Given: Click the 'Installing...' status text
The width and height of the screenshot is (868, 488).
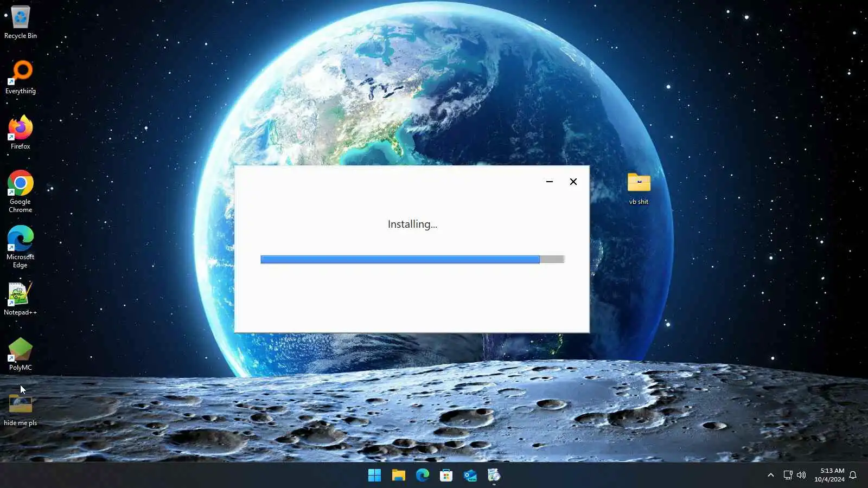Looking at the screenshot, I should pos(412,224).
